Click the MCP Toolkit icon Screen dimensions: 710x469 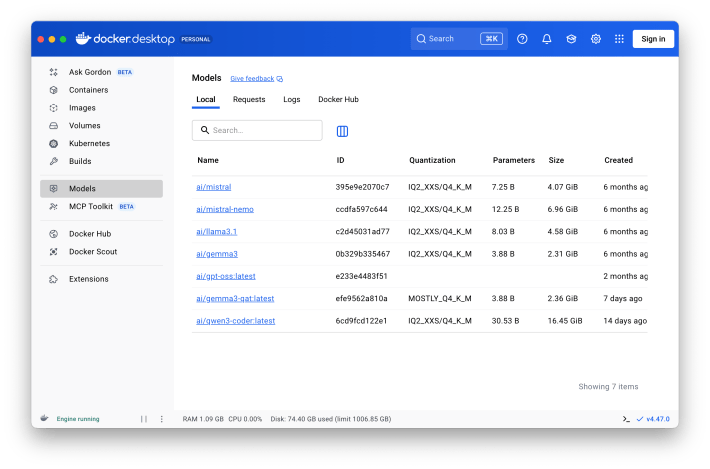[53, 206]
